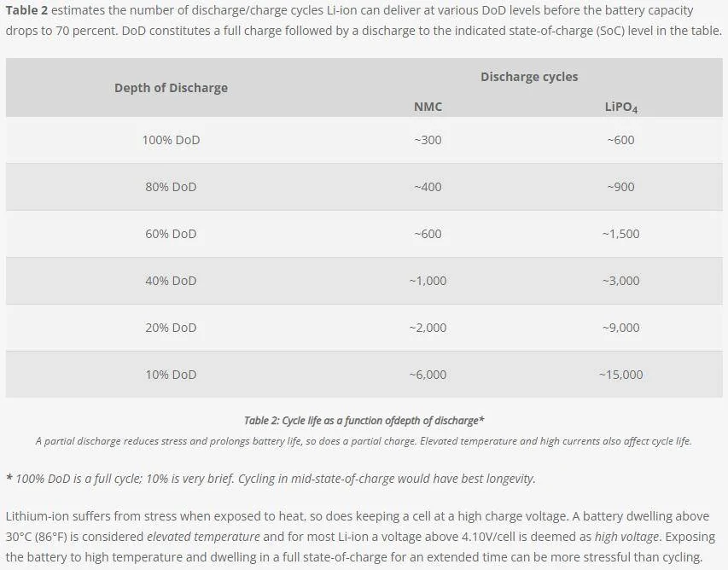
Task: Select the NMC ~6,000 value
Action: point(428,374)
